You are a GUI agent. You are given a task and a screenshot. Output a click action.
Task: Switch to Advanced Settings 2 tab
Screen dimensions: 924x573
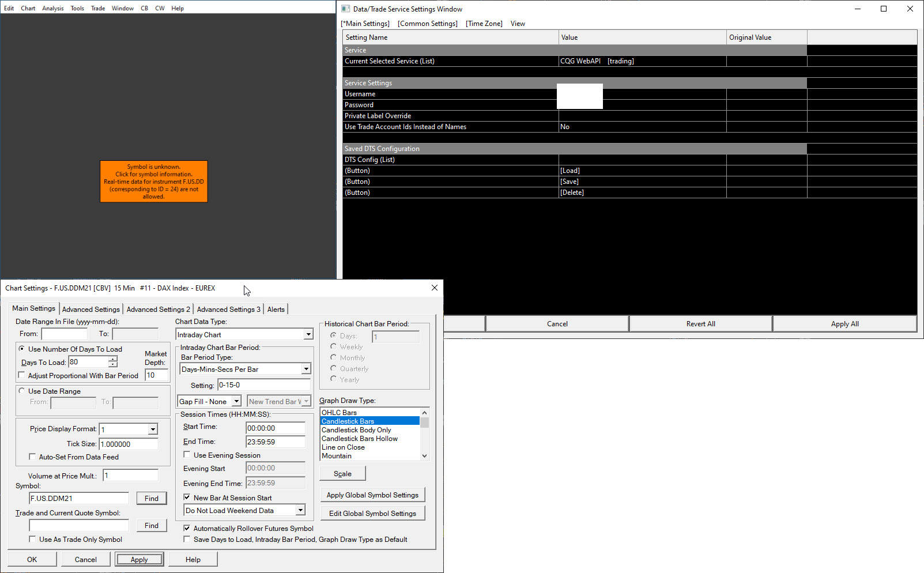pos(158,310)
